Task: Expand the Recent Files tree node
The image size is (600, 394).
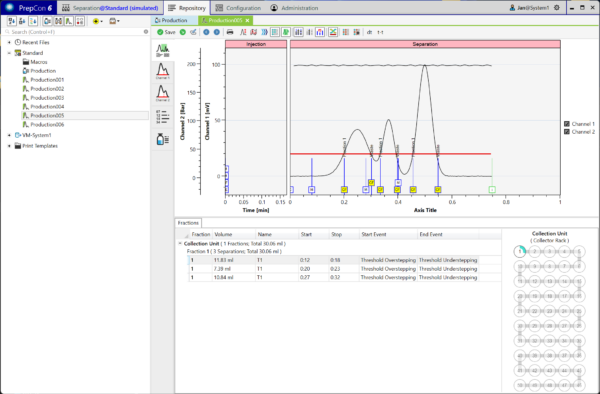Action: (9, 42)
